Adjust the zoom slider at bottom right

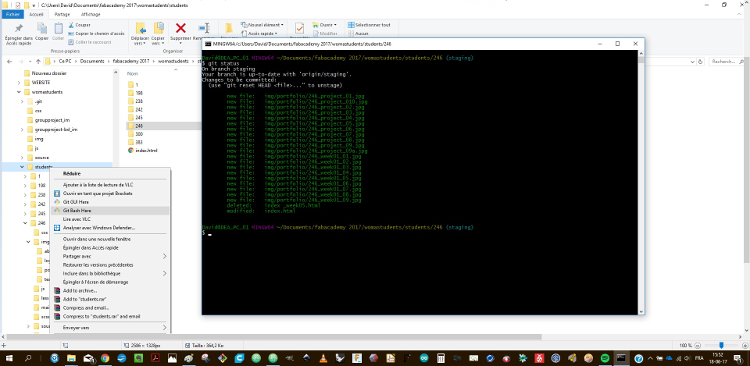(x=721, y=345)
